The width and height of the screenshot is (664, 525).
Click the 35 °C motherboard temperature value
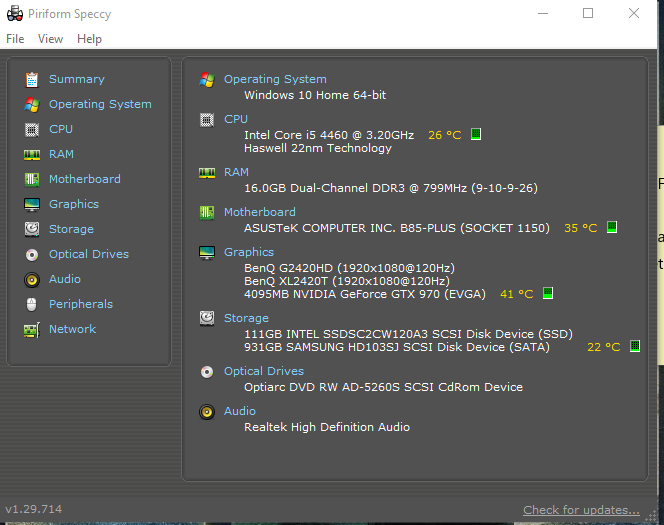(581, 228)
